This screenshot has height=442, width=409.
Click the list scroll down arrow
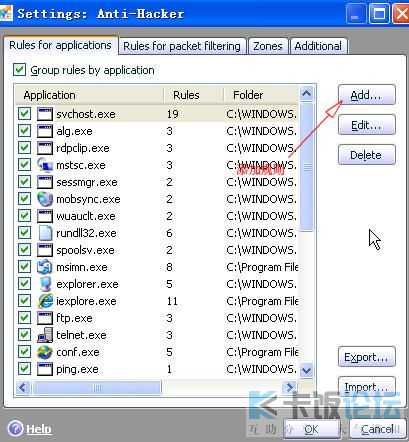[x=306, y=370]
